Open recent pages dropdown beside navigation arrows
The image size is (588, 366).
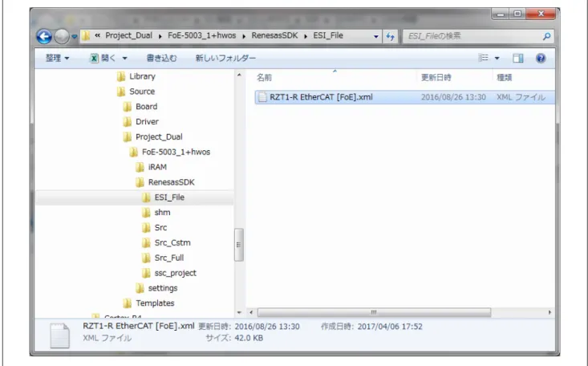coord(75,36)
